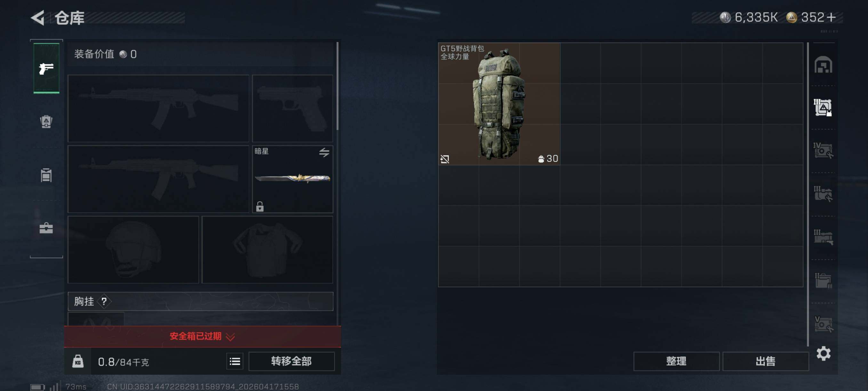Select the main warehouse home icon
Viewport: 868px width, 391px height.
coord(823,65)
